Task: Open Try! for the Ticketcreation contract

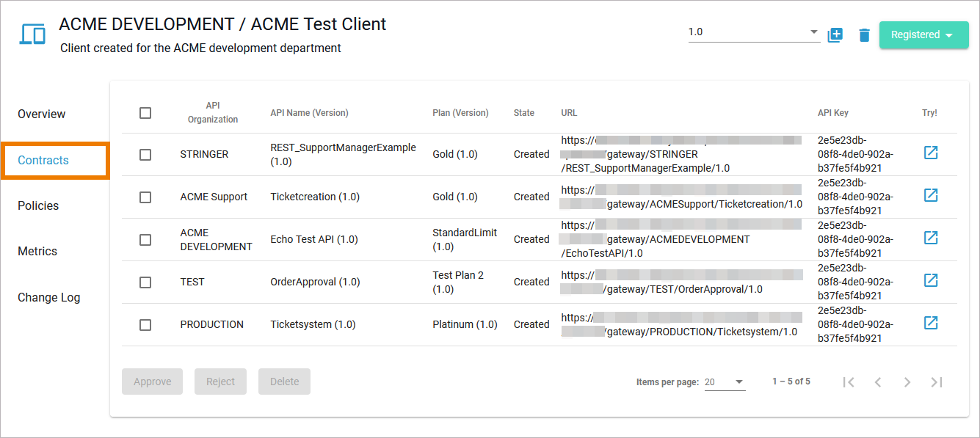Action: (x=931, y=195)
